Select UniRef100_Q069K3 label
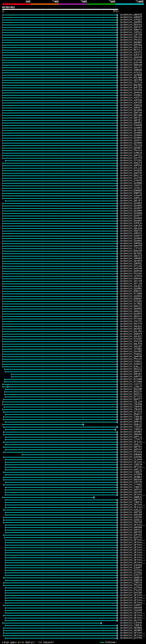The height and width of the screenshot is (644, 146). pyautogui.click(x=131, y=95)
